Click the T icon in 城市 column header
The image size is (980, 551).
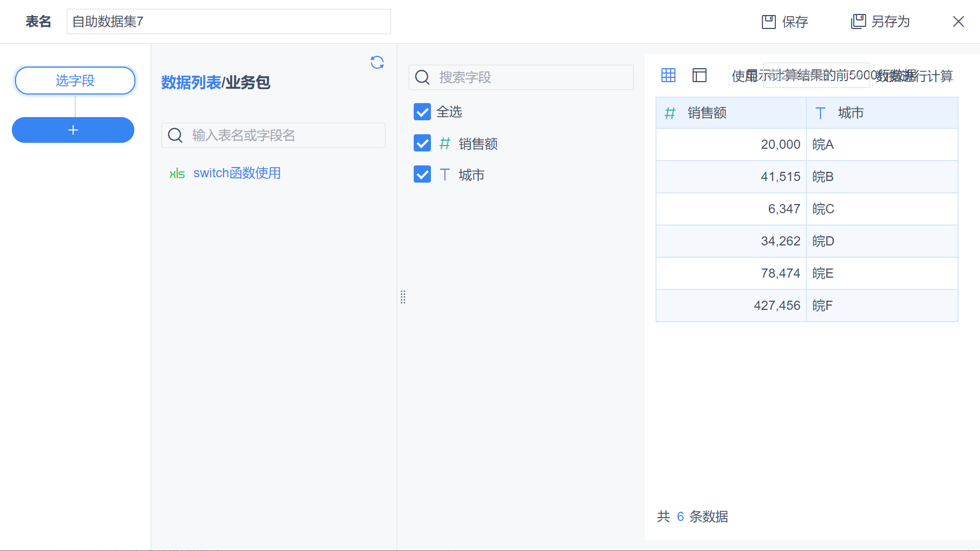tap(820, 113)
